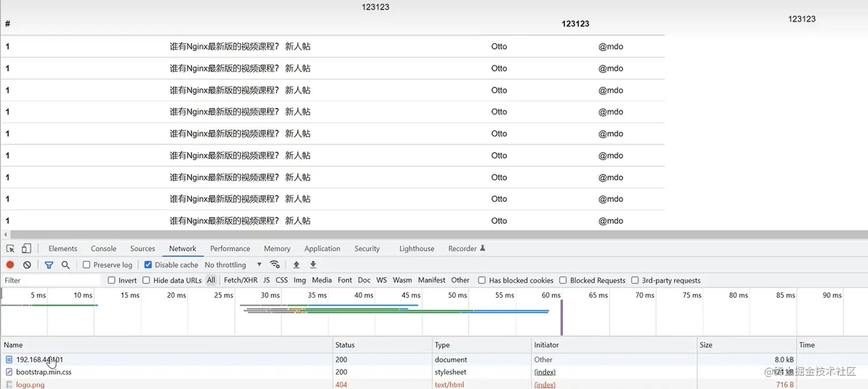Sort requests by Name column header

pos(167,345)
